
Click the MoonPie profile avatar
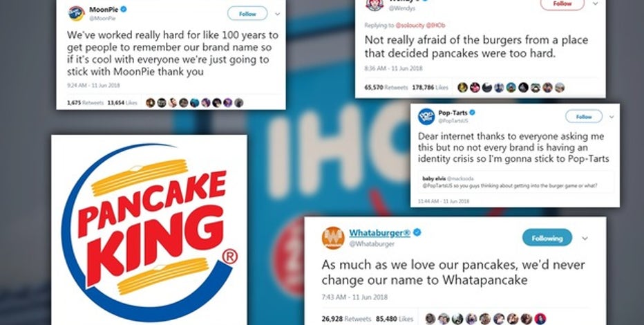(x=77, y=14)
